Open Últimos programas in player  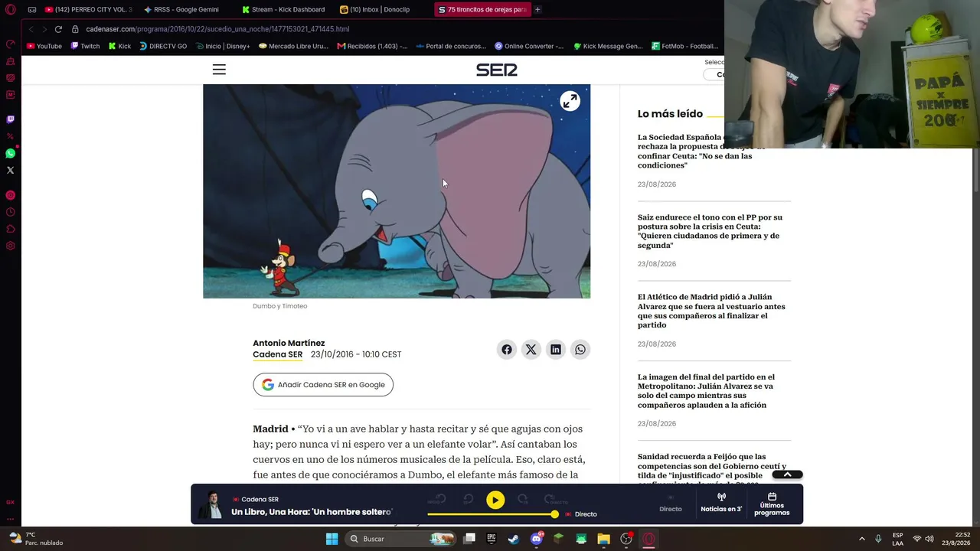coord(772,504)
